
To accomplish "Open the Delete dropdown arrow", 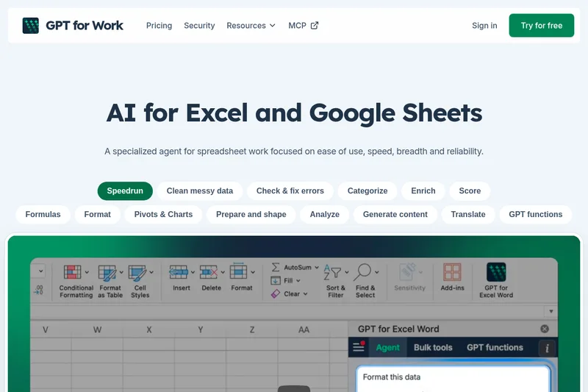I will click(x=223, y=272).
